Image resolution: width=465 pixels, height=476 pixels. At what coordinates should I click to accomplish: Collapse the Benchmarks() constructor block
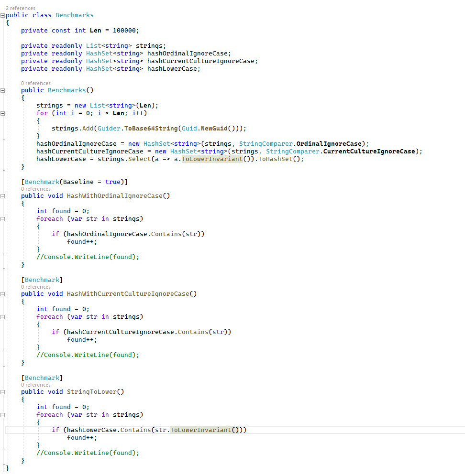click(3, 90)
